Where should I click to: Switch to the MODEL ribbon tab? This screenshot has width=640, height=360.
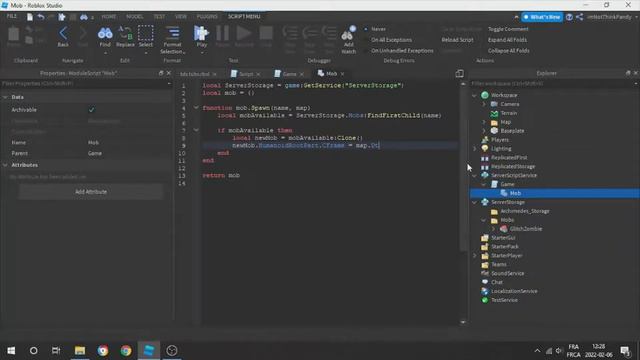click(134, 17)
